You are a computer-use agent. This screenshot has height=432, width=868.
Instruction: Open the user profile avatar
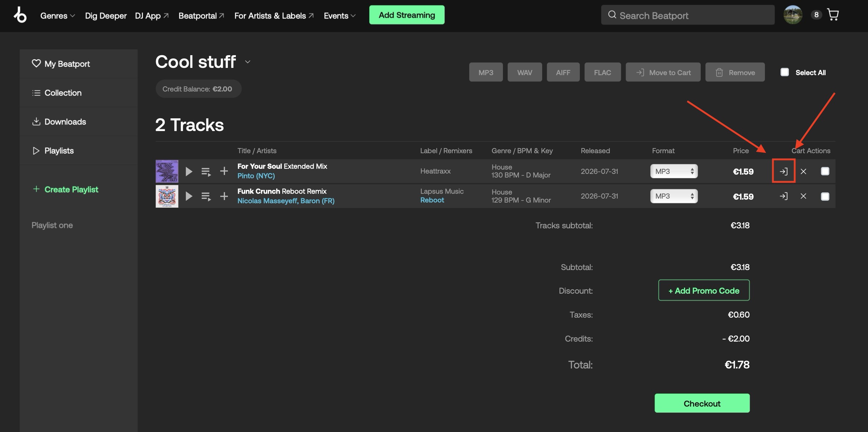click(x=793, y=15)
